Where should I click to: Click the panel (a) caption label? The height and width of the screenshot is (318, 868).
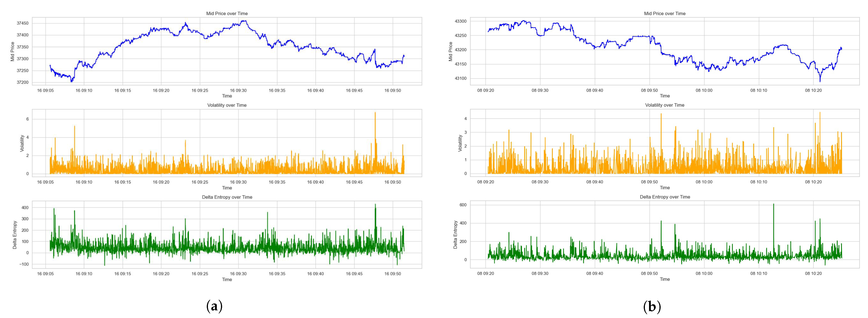tap(214, 307)
